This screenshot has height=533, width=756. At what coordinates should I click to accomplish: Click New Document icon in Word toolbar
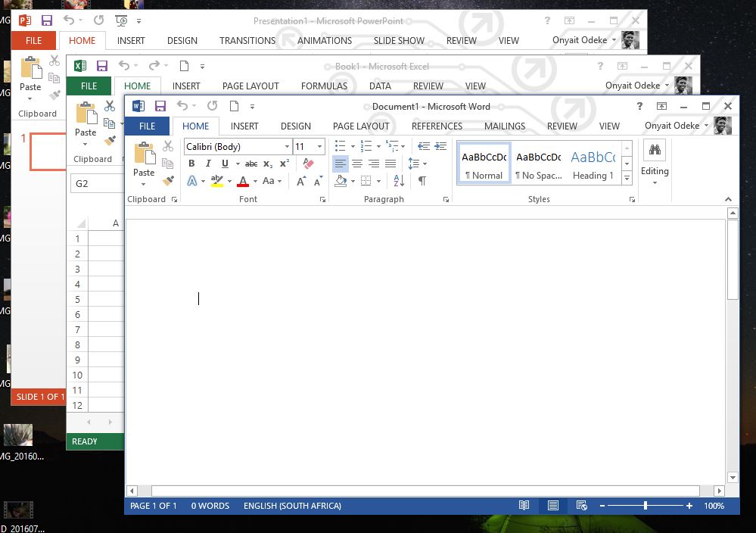[235, 106]
